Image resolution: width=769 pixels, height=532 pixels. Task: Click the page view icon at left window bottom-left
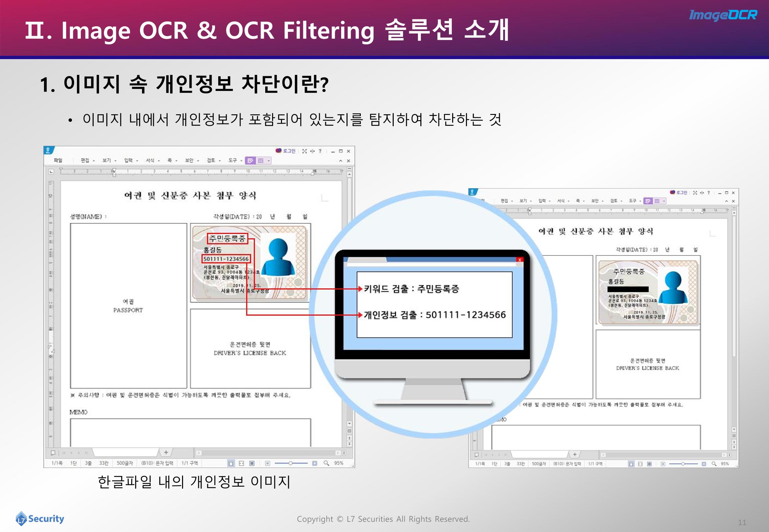click(53, 453)
